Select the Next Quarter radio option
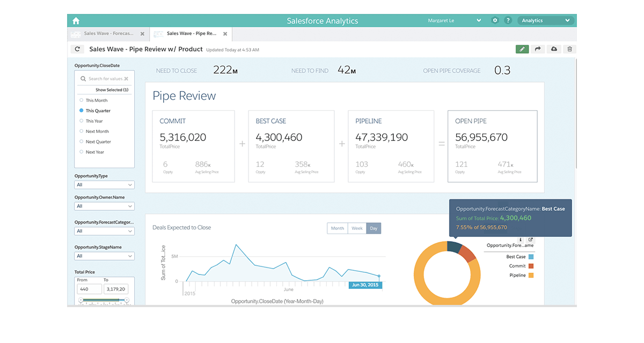The height and width of the screenshot is (343, 644). [x=82, y=141]
